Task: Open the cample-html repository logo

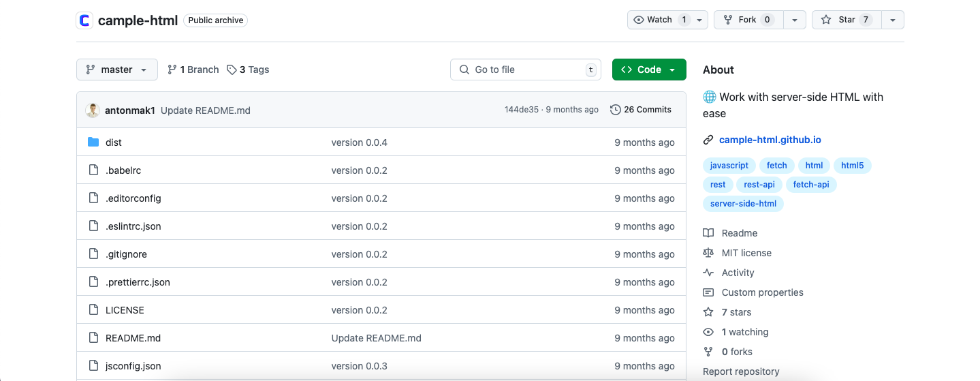Action: [84, 20]
